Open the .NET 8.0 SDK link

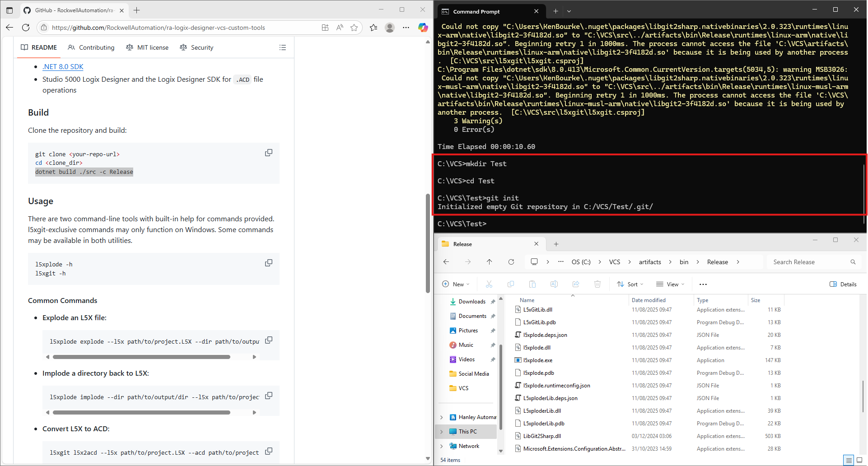pyautogui.click(x=63, y=67)
